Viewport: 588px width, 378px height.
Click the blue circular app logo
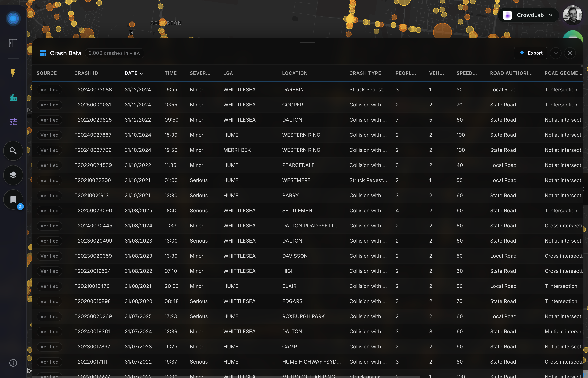13,18
